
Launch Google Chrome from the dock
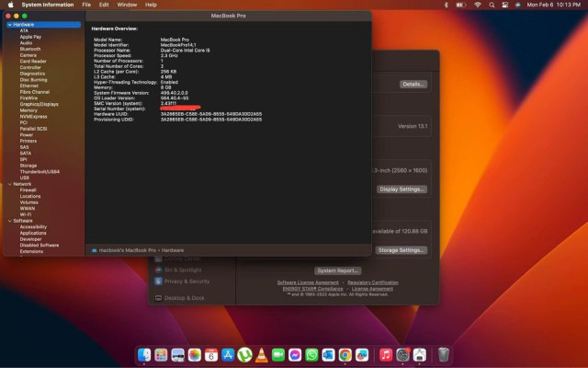pyautogui.click(x=345, y=354)
